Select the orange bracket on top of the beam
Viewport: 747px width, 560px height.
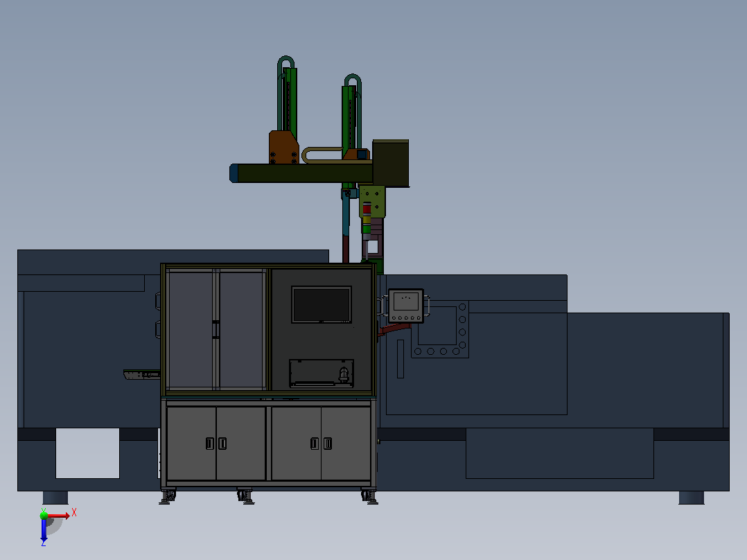283,147
